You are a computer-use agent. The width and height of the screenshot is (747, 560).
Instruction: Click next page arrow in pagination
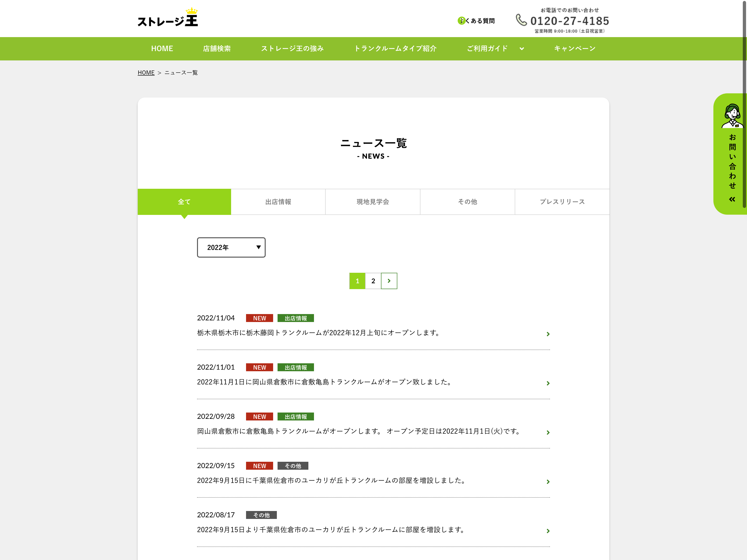click(389, 281)
